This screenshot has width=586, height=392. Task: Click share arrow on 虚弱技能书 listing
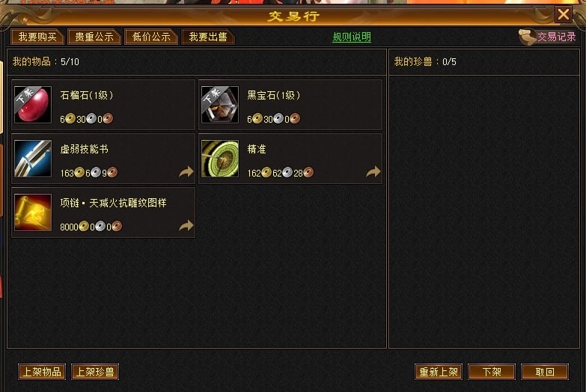pos(186,171)
